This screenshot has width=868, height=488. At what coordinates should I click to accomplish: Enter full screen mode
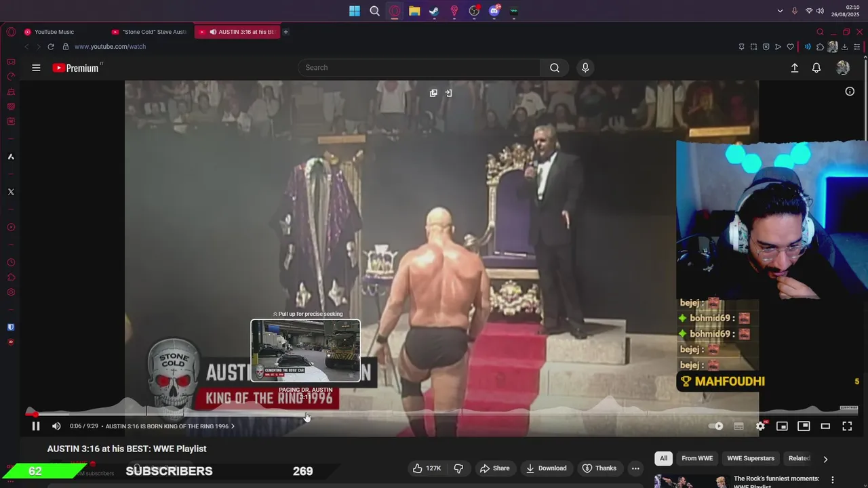(847, 426)
